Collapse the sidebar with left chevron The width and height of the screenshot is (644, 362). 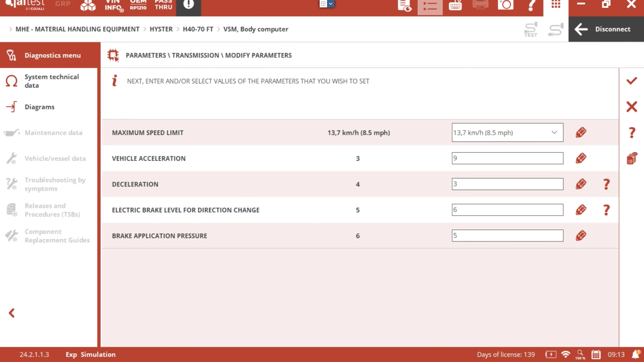[x=12, y=313]
